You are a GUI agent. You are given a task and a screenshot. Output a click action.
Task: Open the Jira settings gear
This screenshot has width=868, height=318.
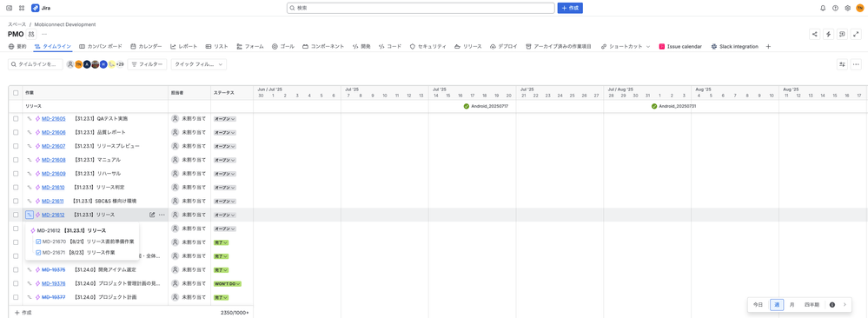[847, 9]
